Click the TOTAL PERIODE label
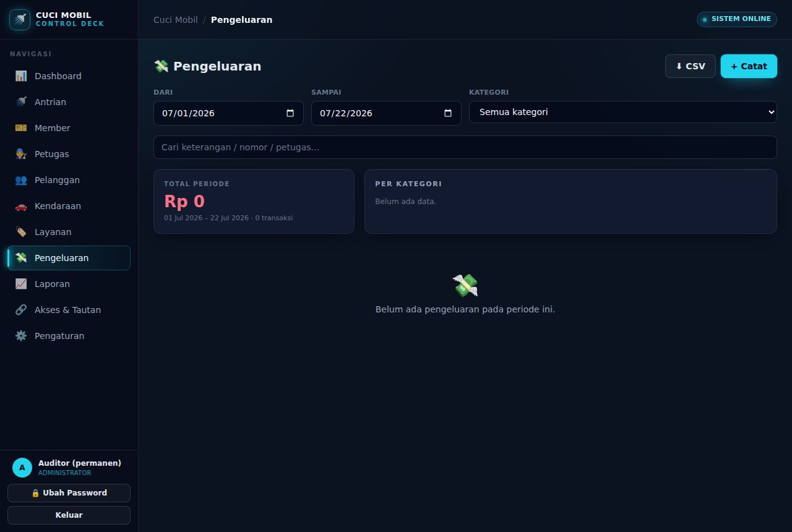792x532 pixels. tap(197, 184)
